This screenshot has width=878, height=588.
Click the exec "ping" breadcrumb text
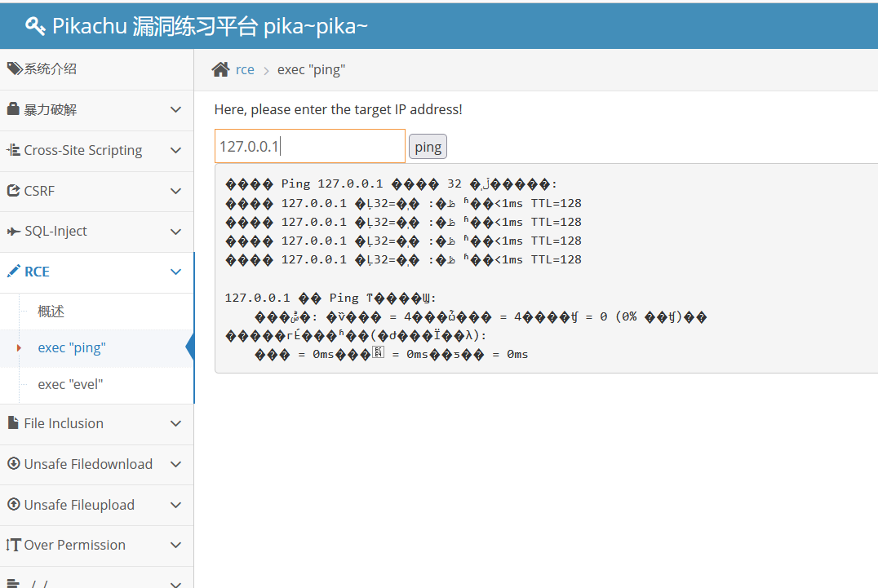coord(312,69)
